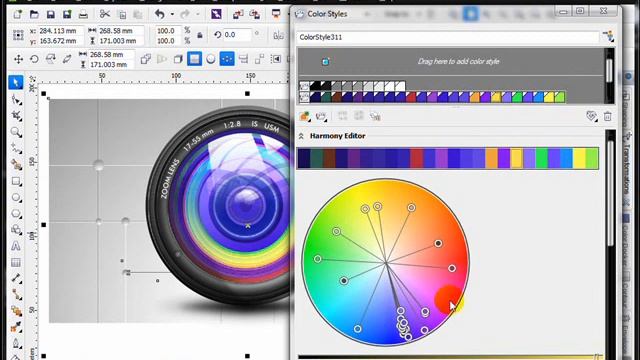Click the icon right of the style name field
The width and height of the screenshot is (640, 360).
608,37
